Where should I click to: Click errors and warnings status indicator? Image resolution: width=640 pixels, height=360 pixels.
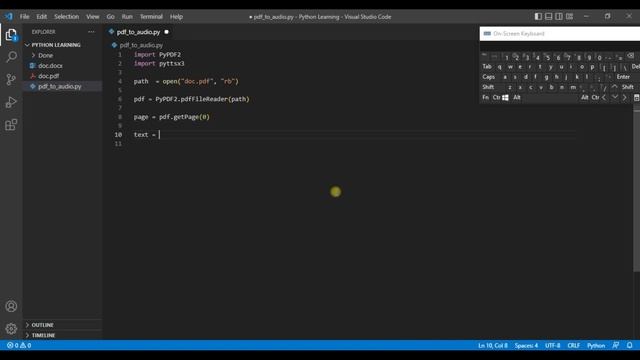(19, 345)
